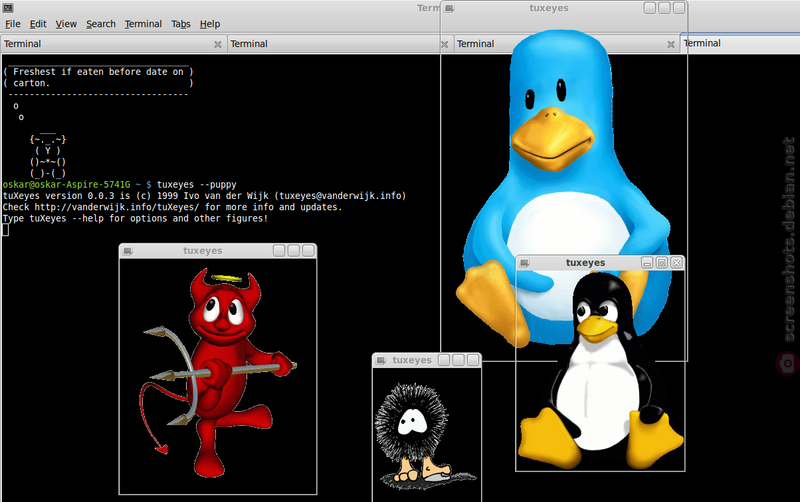Viewport: 800px width, 502px height.
Task: Switch to the third Terminal tab
Action: coord(566,44)
